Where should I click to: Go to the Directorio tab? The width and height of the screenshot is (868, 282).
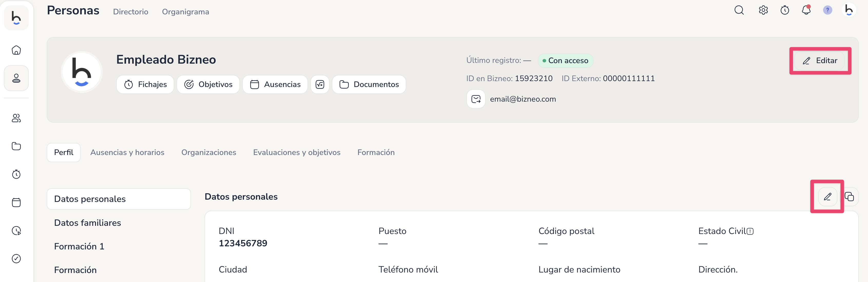(131, 12)
